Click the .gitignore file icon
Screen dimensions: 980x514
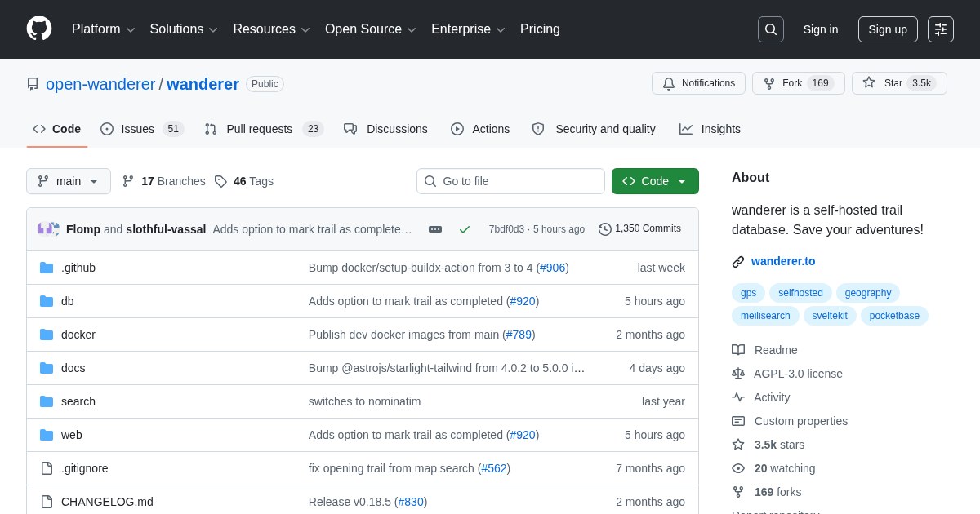(47, 468)
